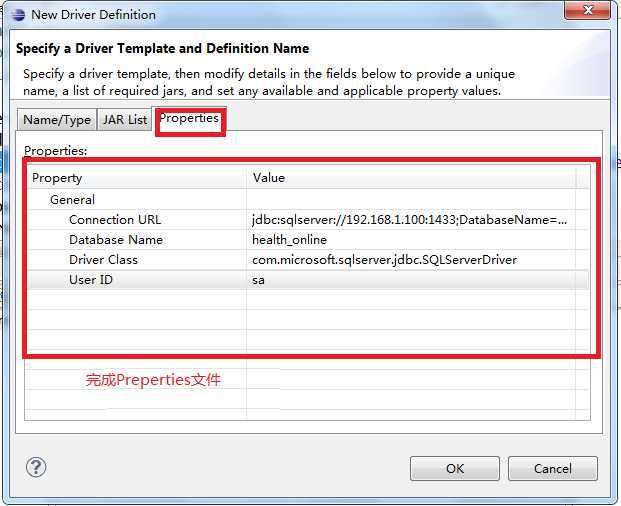Confirm with the OK button
The width and height of the screenshot is (621, 506).
point(455,468)
